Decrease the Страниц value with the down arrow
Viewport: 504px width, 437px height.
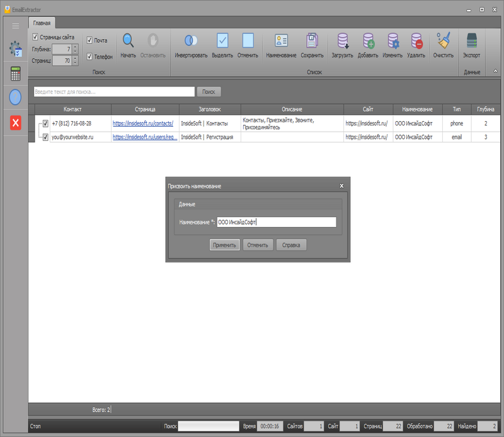(75, 62)
